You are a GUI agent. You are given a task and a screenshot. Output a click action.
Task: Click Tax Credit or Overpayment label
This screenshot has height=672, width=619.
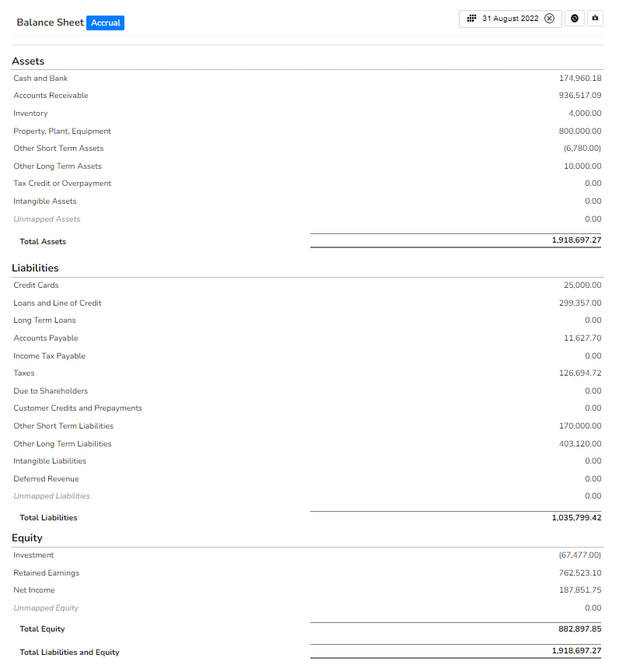click(62, 184)
